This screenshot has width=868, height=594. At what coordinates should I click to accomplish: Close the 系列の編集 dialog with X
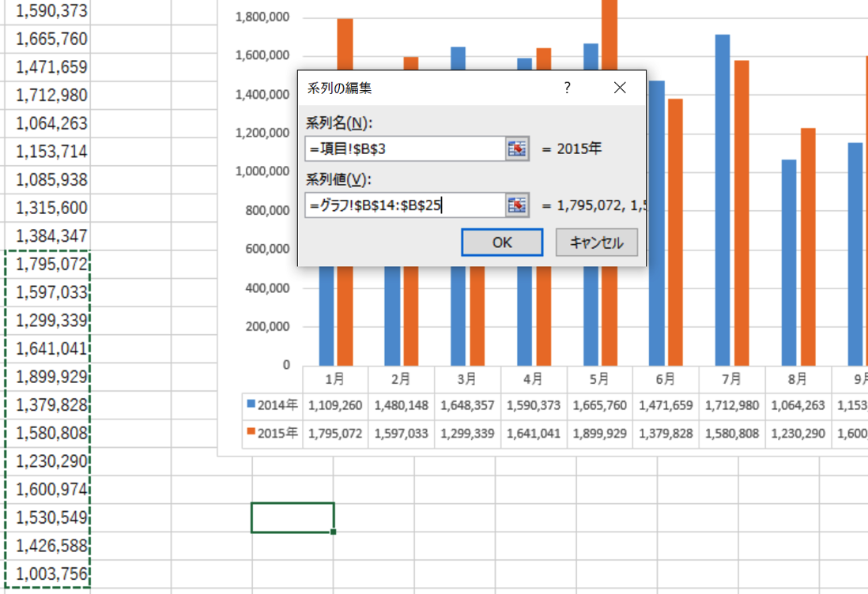point(620,88)
